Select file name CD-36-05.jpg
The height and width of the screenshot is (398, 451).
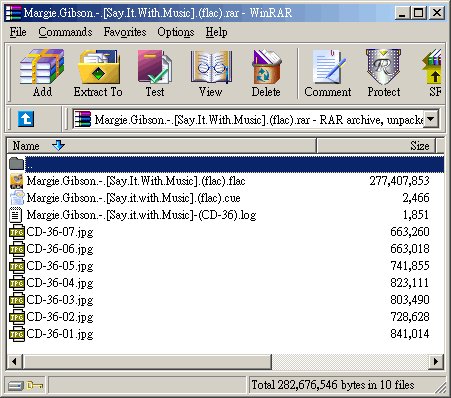click(x=60, y=266)
